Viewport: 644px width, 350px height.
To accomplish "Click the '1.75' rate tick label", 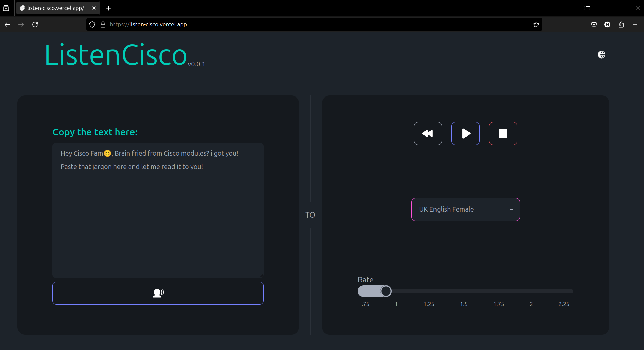I will tap(499, 304).
